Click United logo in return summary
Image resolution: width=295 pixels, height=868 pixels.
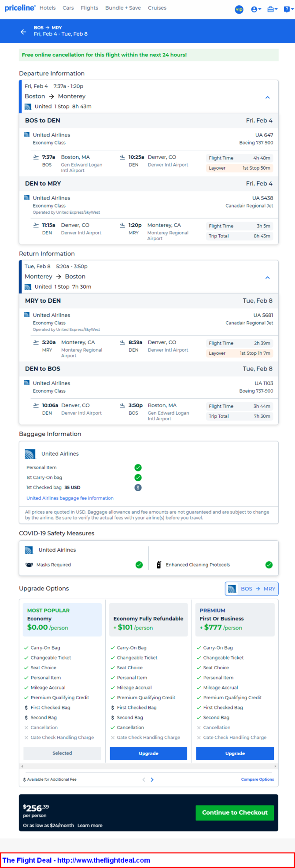click(x=28, y=287)
